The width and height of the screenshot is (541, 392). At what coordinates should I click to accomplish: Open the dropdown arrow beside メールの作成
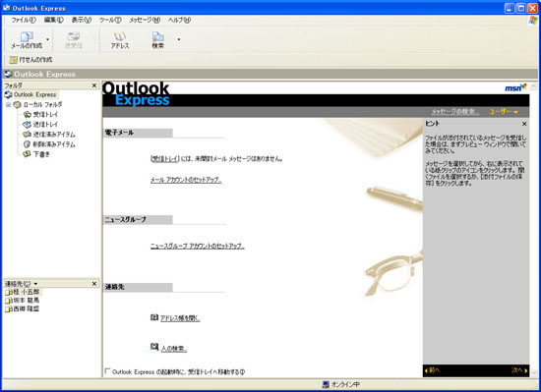[x=47, y=39]
